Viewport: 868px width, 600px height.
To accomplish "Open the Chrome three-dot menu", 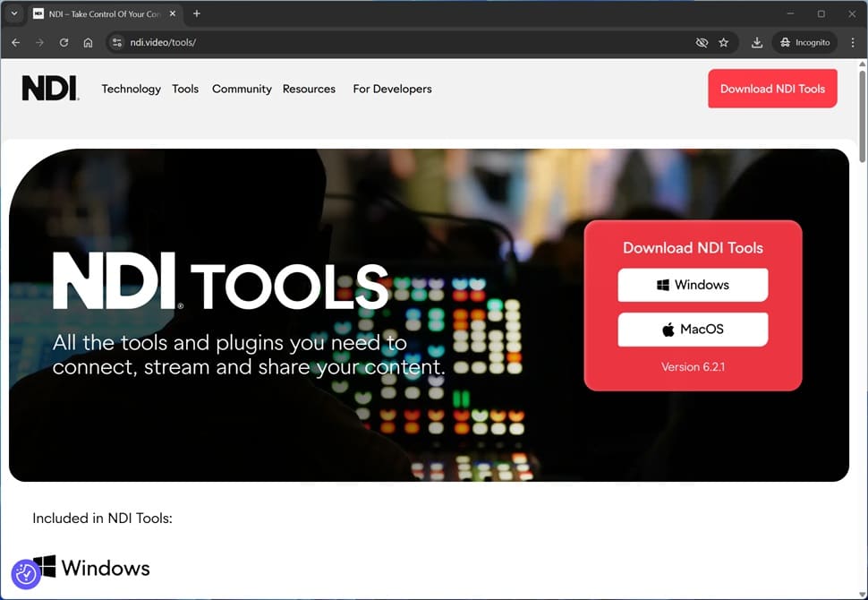I will point(852,42).
